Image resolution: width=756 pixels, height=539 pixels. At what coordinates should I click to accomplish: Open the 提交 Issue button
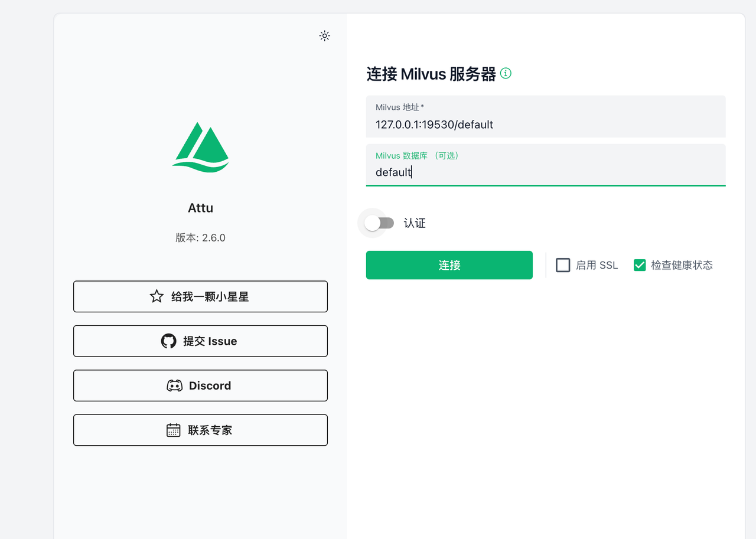click(200, 341)
